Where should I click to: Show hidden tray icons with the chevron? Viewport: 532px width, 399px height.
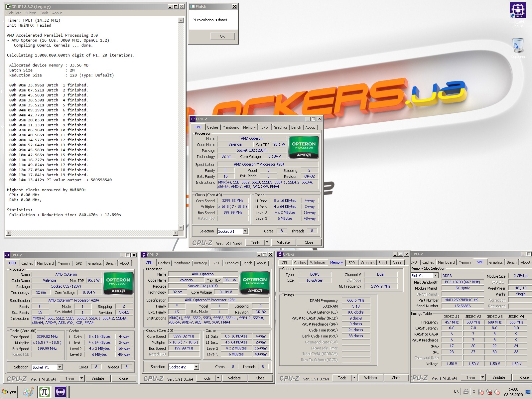point(474,391)
